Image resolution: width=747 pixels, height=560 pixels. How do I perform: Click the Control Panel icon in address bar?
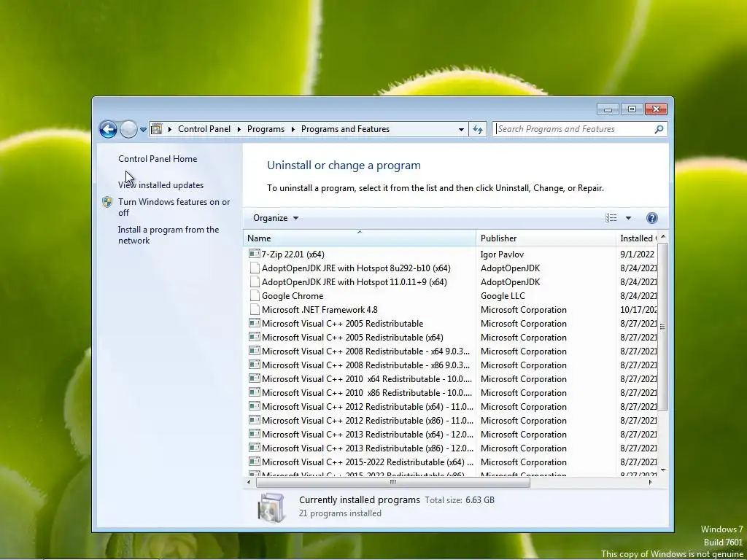click(156, 129)
